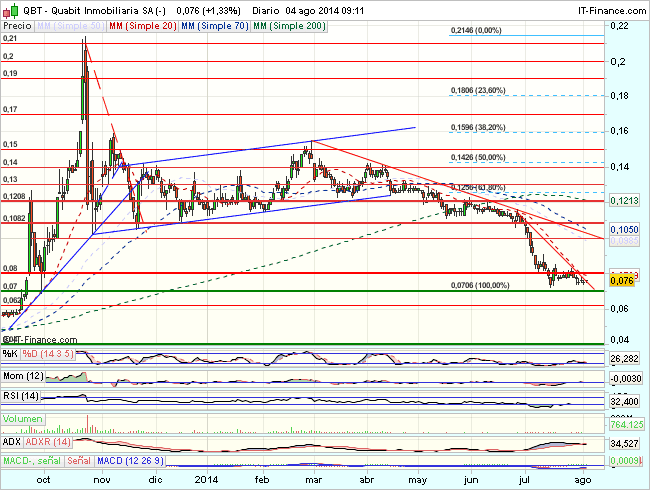650x490 pixels.
Task: Click the nov label on time axis
Action: click(102, 480)
